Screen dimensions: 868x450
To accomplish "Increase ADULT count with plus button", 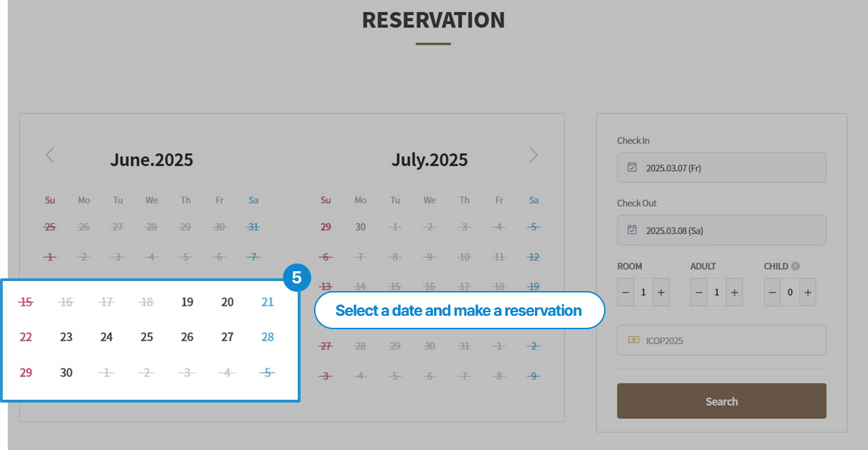I will coord(734,292).
